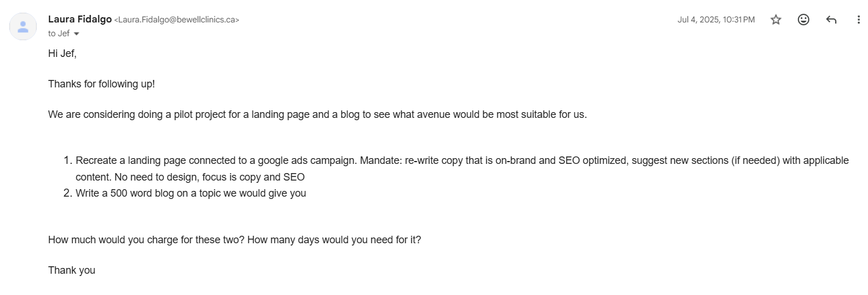Click the sender's profile avatar
The height and width of the screenshot is (295, 868).
tap(23, 26)
